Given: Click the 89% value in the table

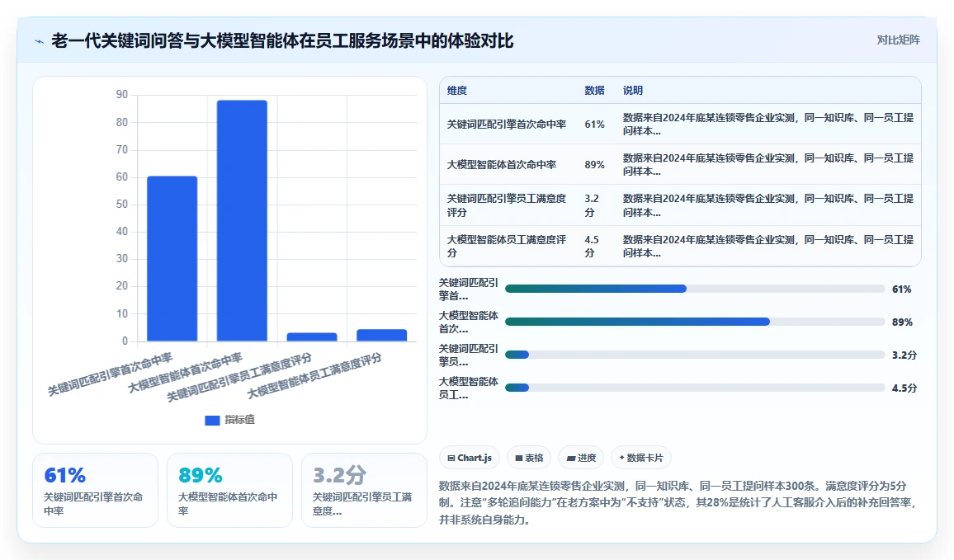Looking at the screenshot, I should 594,165.
